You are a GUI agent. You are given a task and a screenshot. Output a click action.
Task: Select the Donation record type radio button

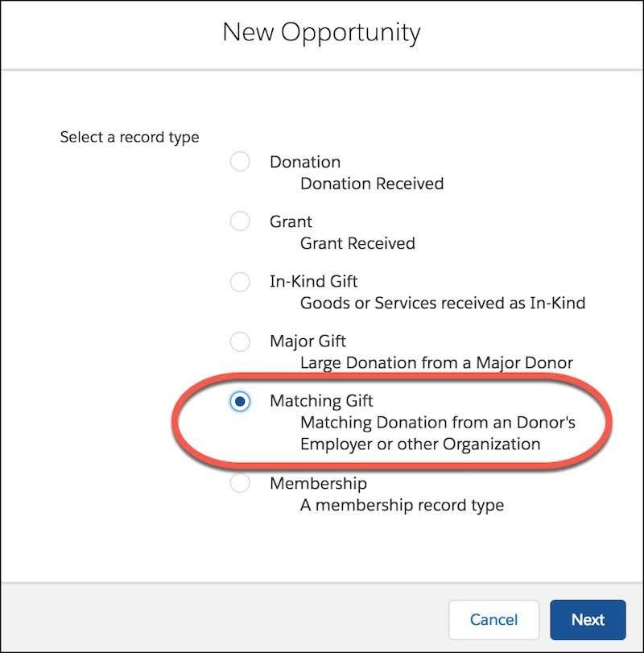click(x=240, y=161)
